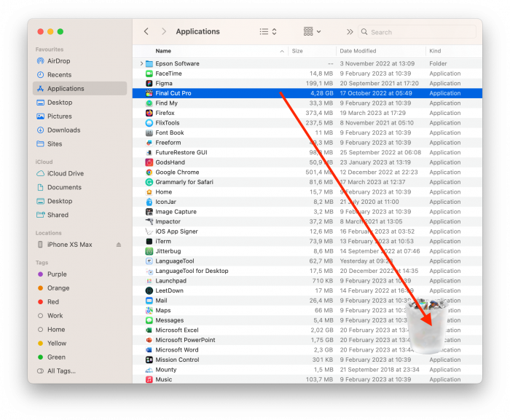The width and height of the screenshot is (510, 420).
Task: Select the Microsoft Excel icon
Action: [x=149, y=330]
